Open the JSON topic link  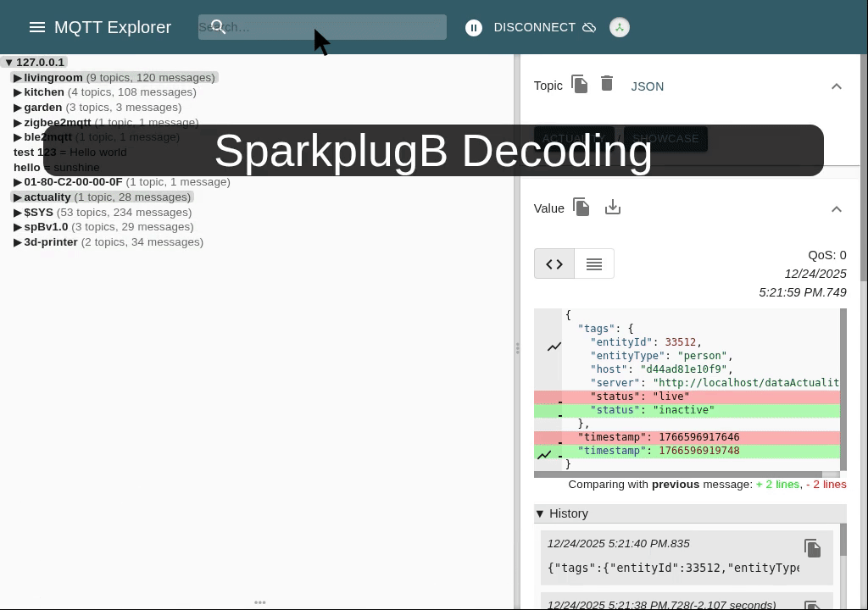[647, 86]
